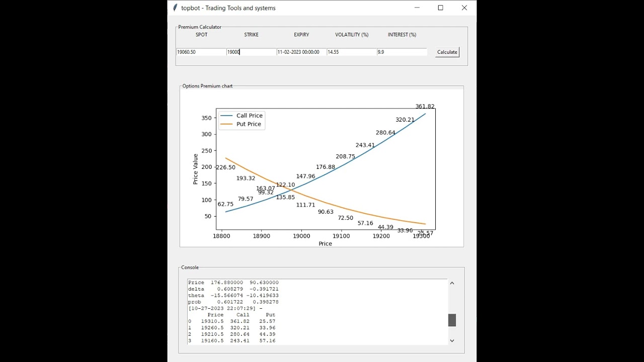Click the console row for 19310.5
This screenshot has height=362, width=644.
[x=232, y=321]
